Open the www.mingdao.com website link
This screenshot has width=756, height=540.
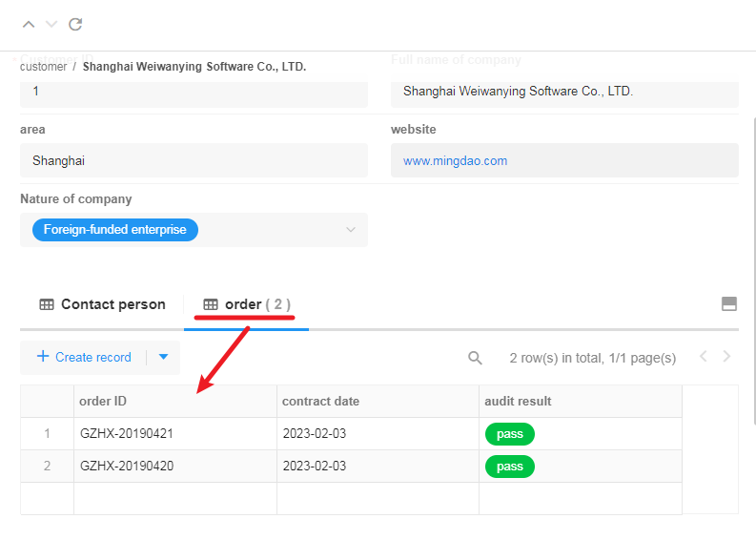pyautogui.click(x=455, y=161)
